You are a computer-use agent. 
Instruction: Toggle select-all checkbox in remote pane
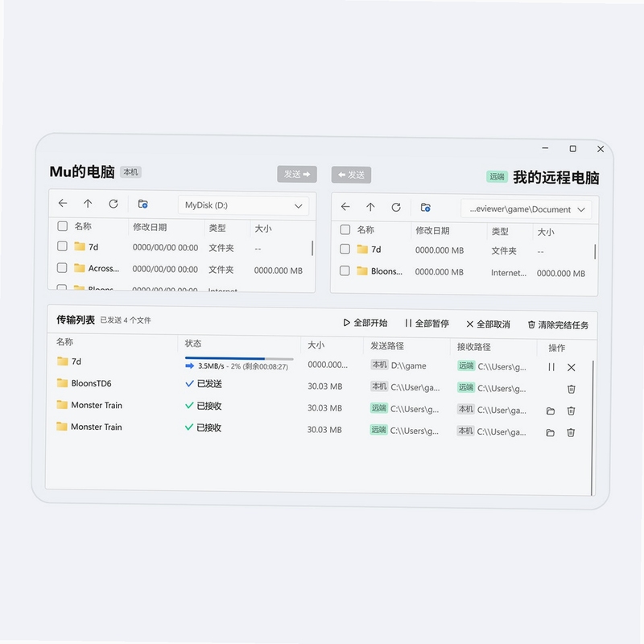point(345,229)
